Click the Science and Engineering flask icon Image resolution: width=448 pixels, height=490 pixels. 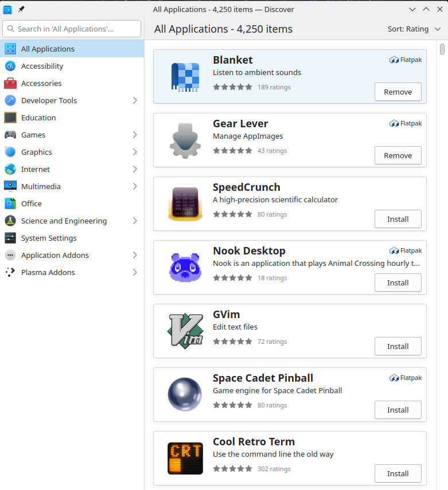click(10, 221)
